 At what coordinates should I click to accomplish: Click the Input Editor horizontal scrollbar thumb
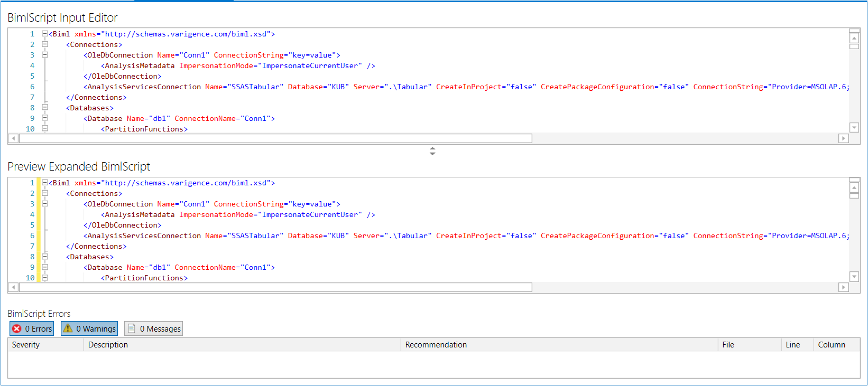pyautogui.click(x=275, y=138)
